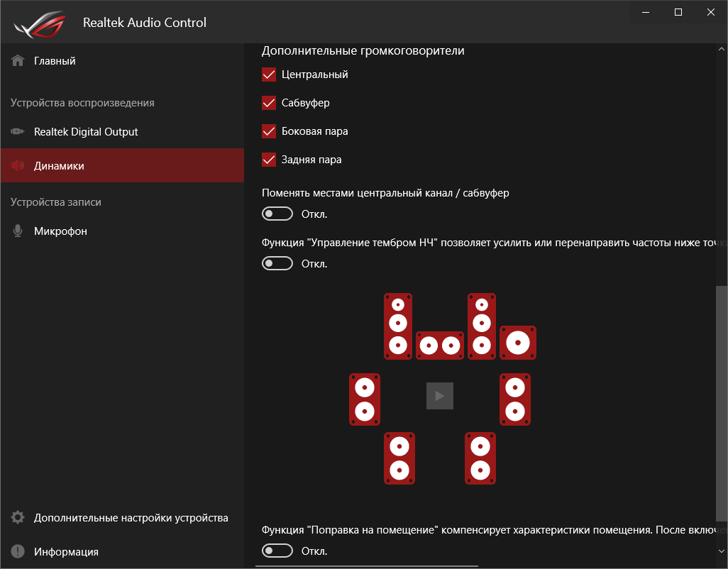
Task: Open Микрофон recording device settings
Action: point(60,231)
